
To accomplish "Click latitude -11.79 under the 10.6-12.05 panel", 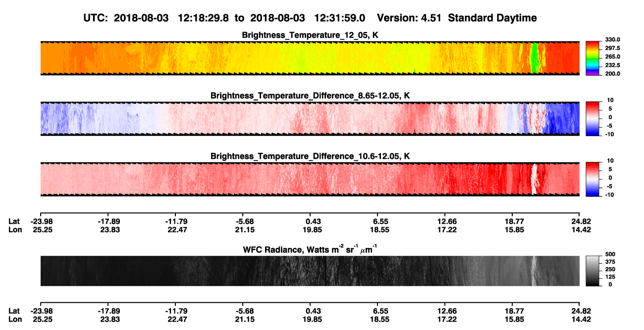I will (x=175, y=221).
